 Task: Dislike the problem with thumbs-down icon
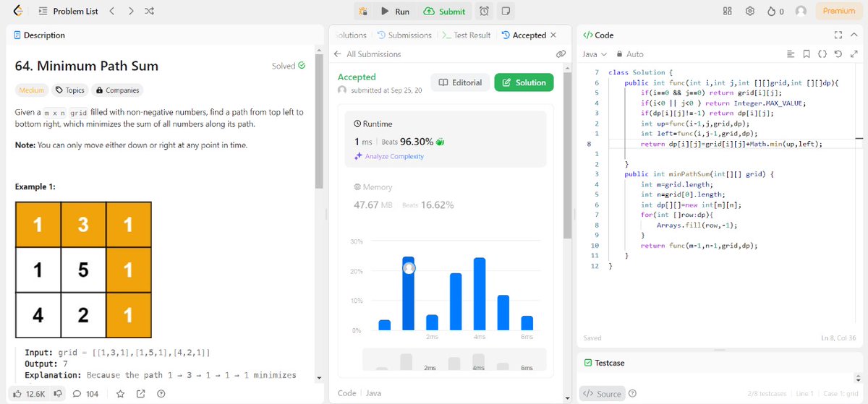[56, 394]
